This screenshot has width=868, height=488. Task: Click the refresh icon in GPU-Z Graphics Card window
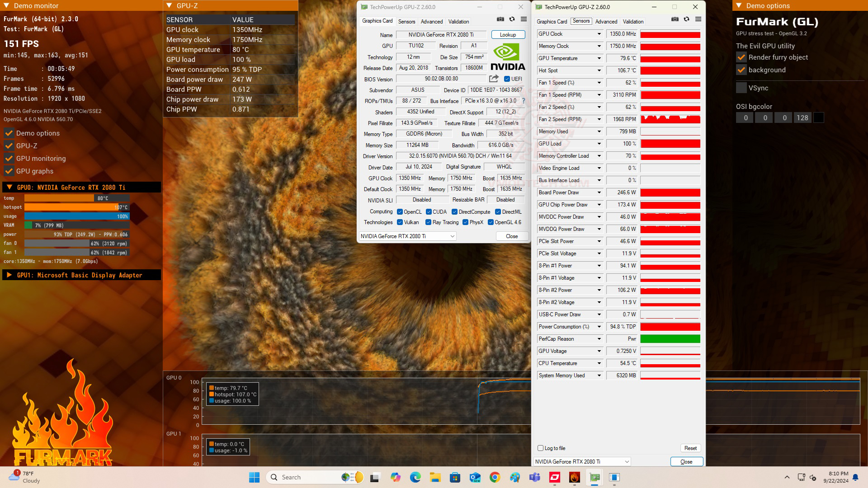click(x=512, y=19)
